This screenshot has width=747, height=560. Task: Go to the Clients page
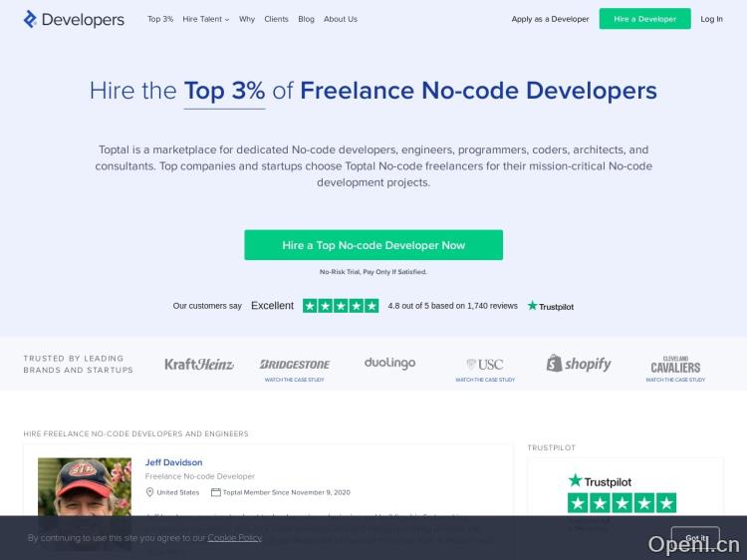pos(276,19)
